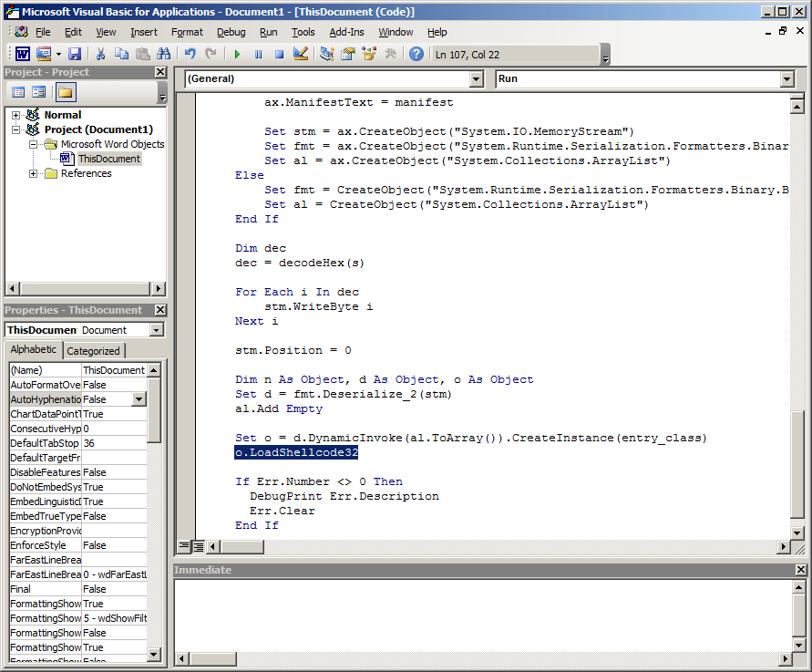This screenshot has height=672, width=812.
Task: Open the Format menu
Action: point(187,32)
